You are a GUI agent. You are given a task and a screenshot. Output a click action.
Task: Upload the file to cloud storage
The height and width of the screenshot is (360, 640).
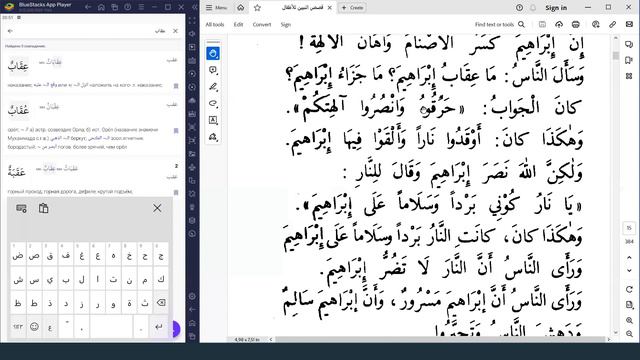559,24
